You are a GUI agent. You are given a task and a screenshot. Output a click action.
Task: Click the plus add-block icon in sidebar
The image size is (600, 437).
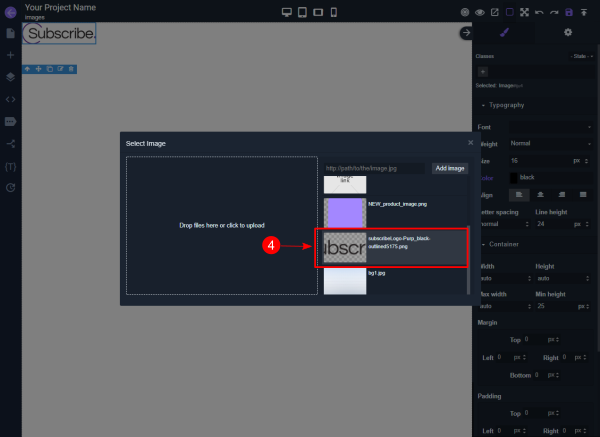coord(10,55)
